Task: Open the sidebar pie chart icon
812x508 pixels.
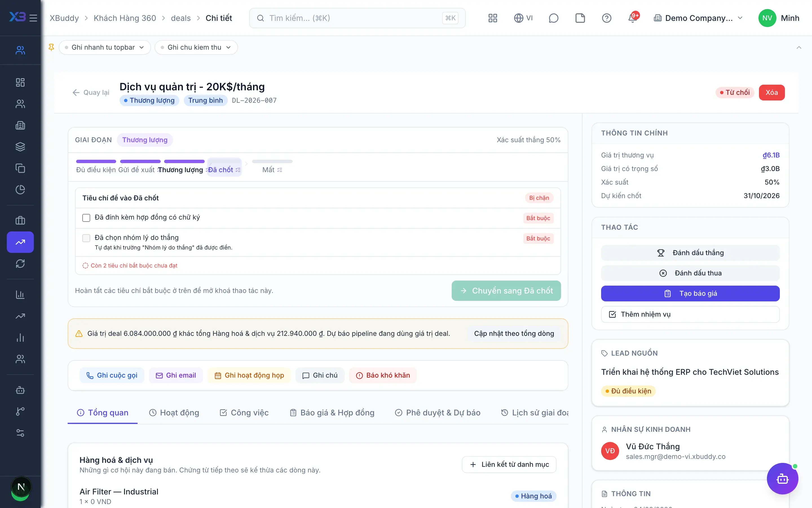Action: (x=20, y=190)
